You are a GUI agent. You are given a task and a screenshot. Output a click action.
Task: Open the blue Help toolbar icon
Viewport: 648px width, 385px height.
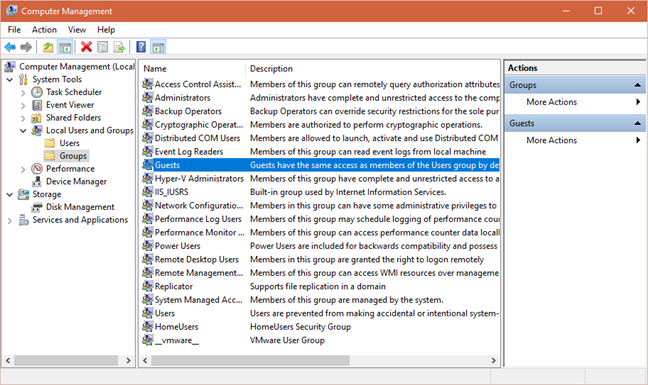pyautogui.click(x=141, y=47)
